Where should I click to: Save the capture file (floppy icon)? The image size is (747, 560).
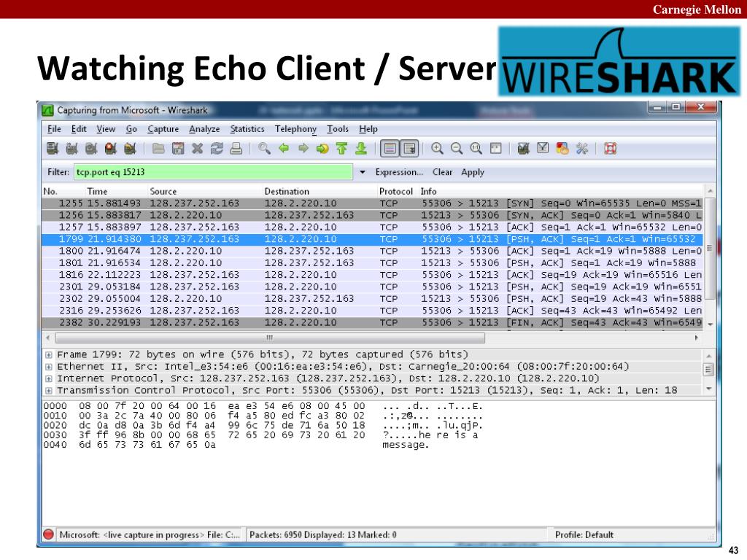click(178, 149)
